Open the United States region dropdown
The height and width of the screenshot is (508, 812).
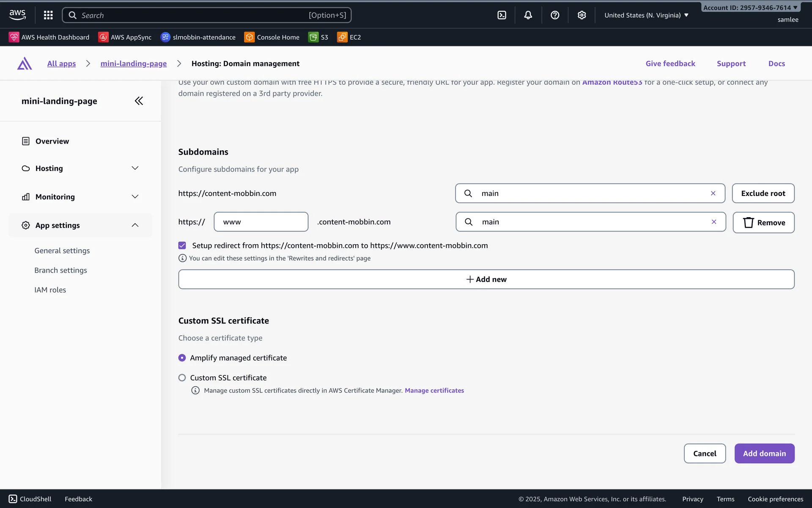click(x=646, y=15)
